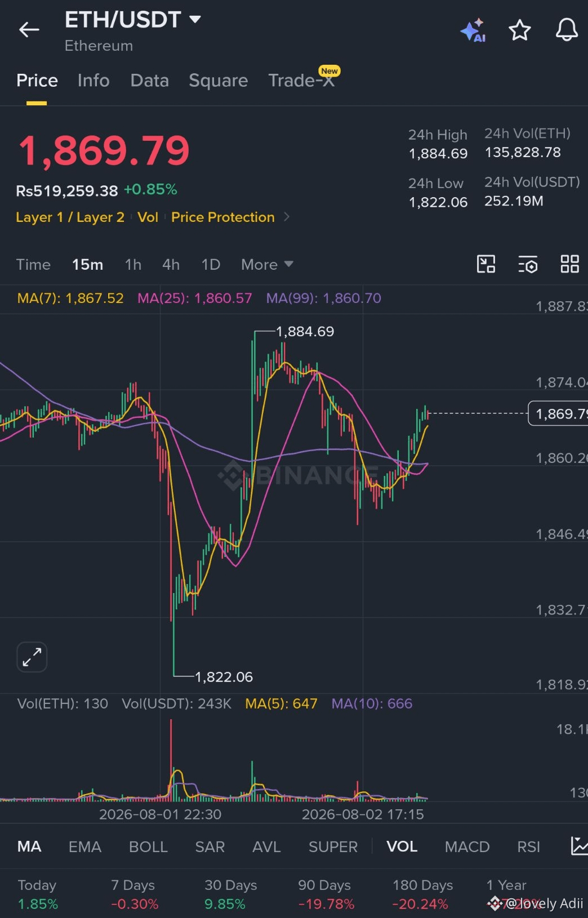Image resolution: width=588 pixels, height=918 pixels.
Task: Open the Price Protection link
Action: click(x=222, y=217)
